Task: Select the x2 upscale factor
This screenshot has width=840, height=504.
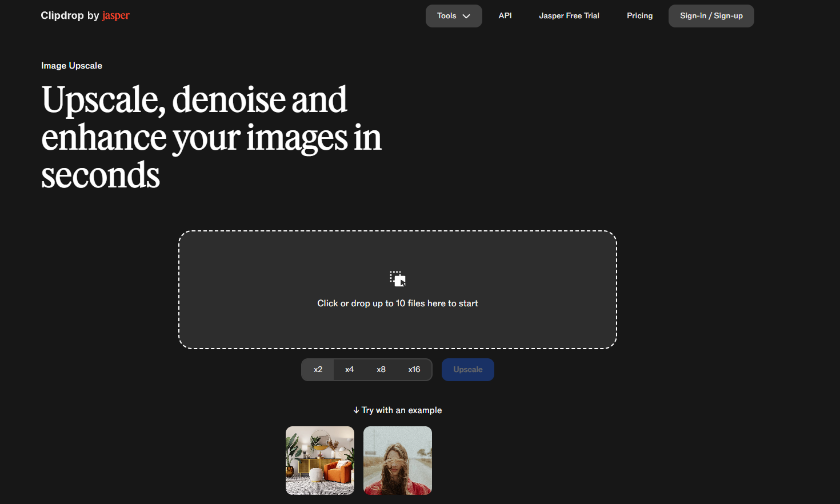Action: click(318, 370)
